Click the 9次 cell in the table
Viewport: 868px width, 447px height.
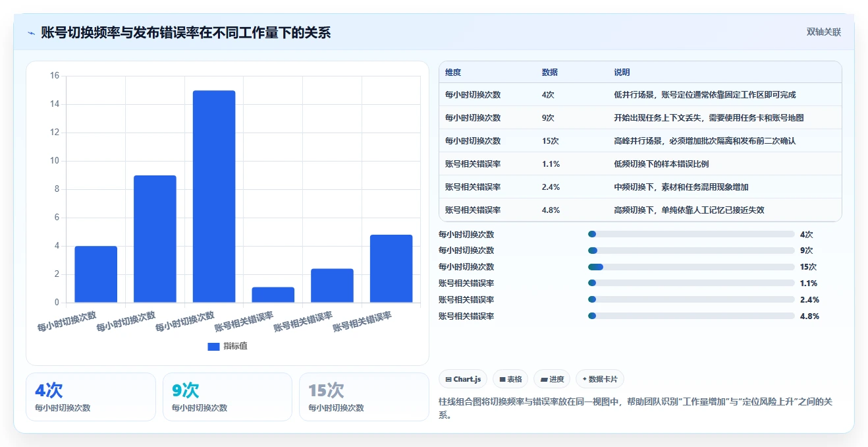pos(548,118)
